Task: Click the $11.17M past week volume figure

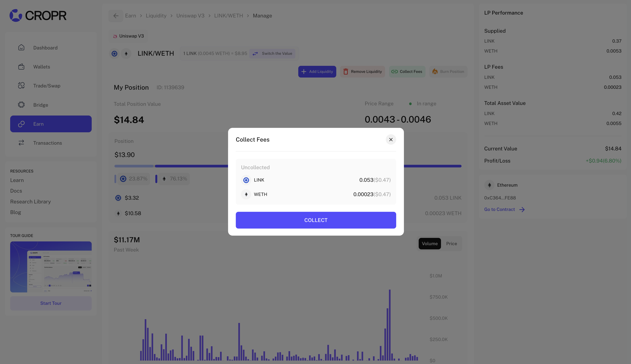Action: 127,240
